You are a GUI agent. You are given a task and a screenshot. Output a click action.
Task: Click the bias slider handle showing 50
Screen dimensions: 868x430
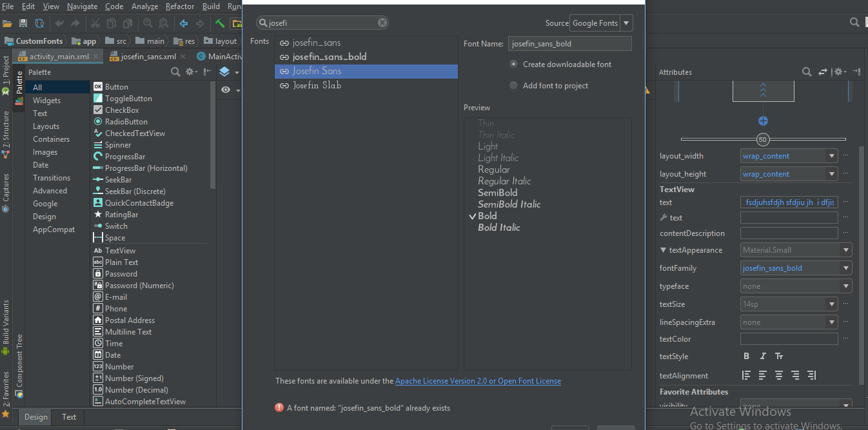tap(763, 139)
